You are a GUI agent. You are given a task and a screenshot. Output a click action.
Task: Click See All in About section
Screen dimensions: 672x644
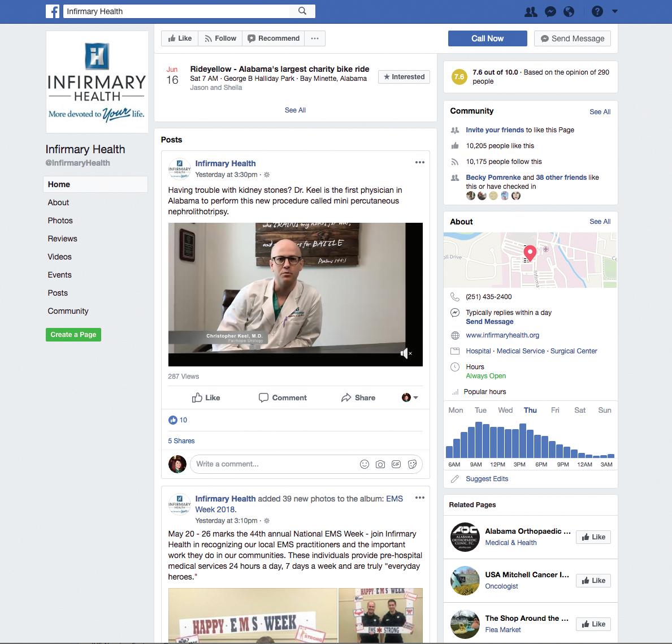point(600,221)
